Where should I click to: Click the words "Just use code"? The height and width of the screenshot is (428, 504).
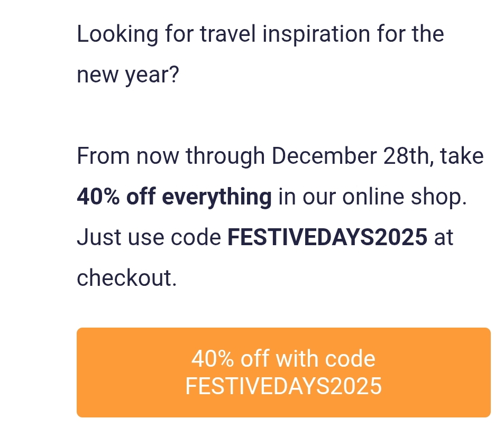149,237
